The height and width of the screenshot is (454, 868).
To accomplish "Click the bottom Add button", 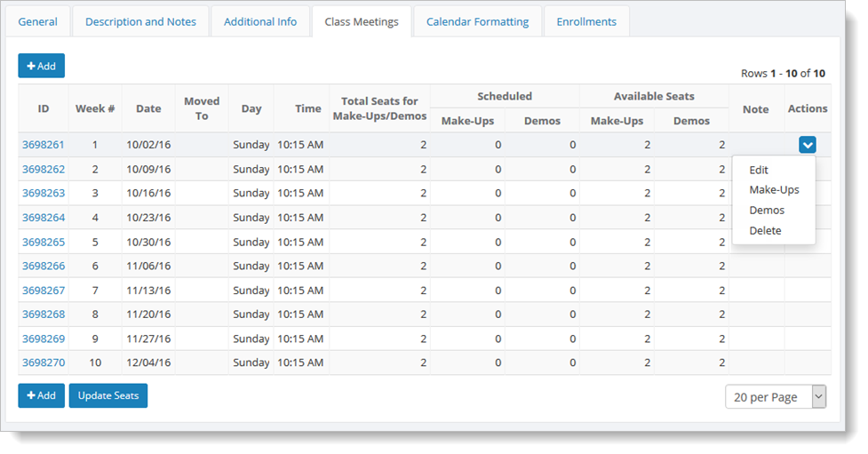I will click(41, 395).
